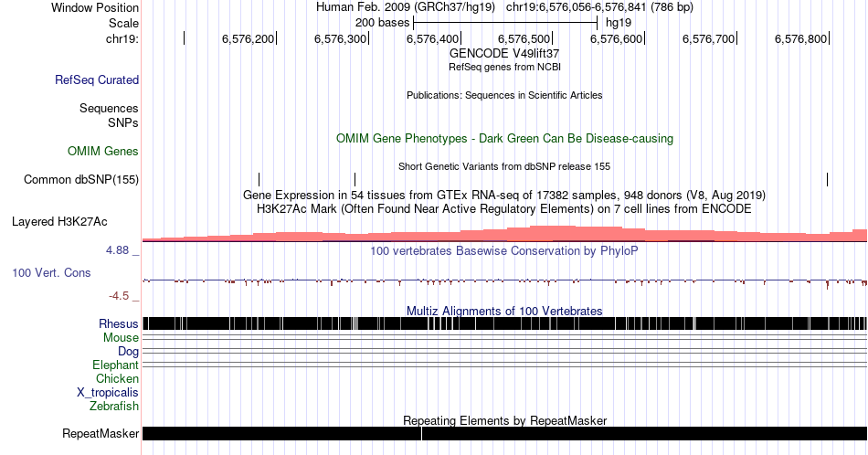
Task: Click the Rhesus alignment row label
Action: click(x=119, y=323)
